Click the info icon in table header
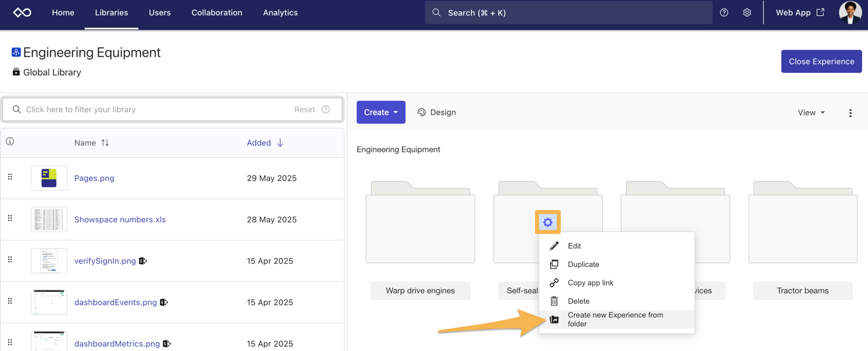868x351 pixels. coord(10,142)
